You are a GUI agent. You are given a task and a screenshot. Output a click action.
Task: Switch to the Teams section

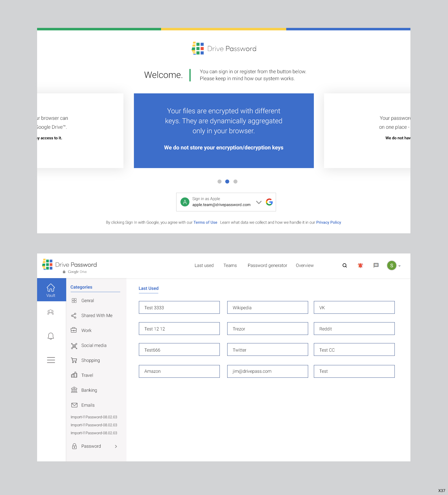[x=230, y=265]
